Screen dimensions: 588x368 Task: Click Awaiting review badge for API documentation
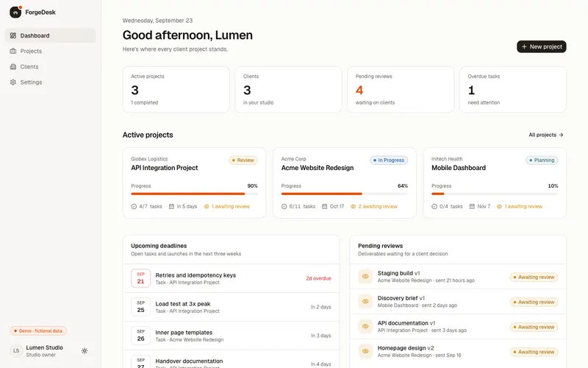534,327
